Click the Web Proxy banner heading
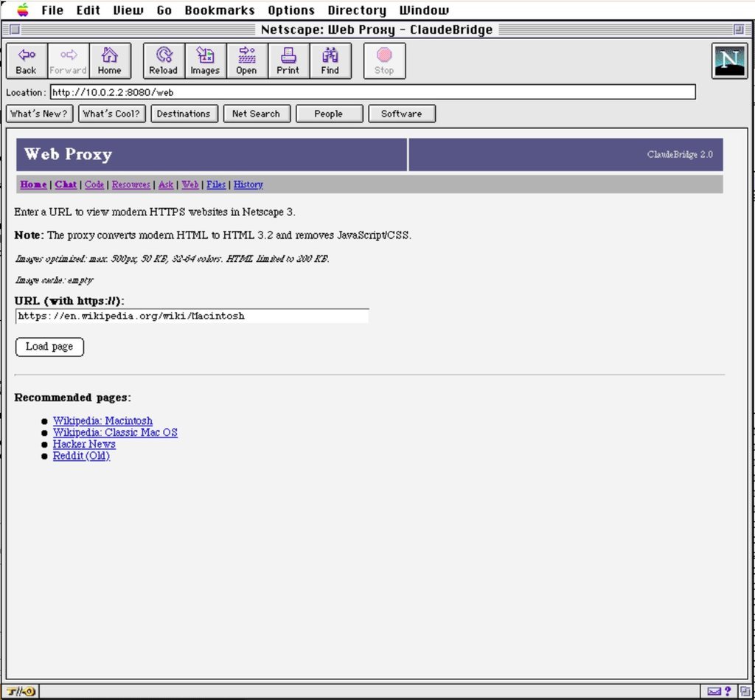Image resolution: width=755 pixels, height=700 pixels. [x=68, y=154]
